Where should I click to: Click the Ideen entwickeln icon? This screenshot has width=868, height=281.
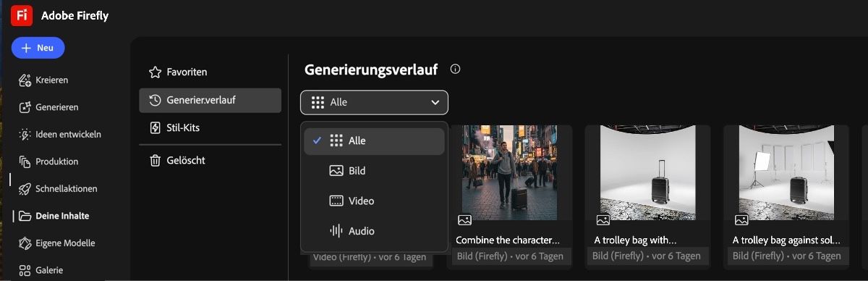25,134
